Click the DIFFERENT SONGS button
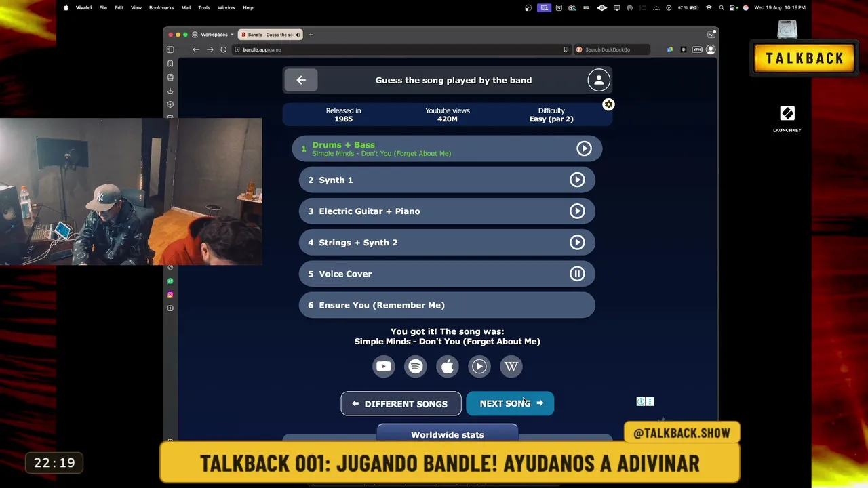 [401, 404]
